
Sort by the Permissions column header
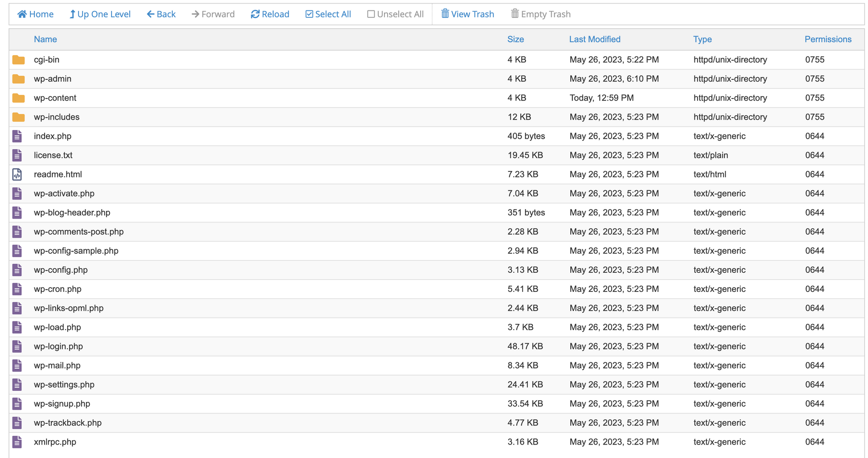tap(828, 39)
